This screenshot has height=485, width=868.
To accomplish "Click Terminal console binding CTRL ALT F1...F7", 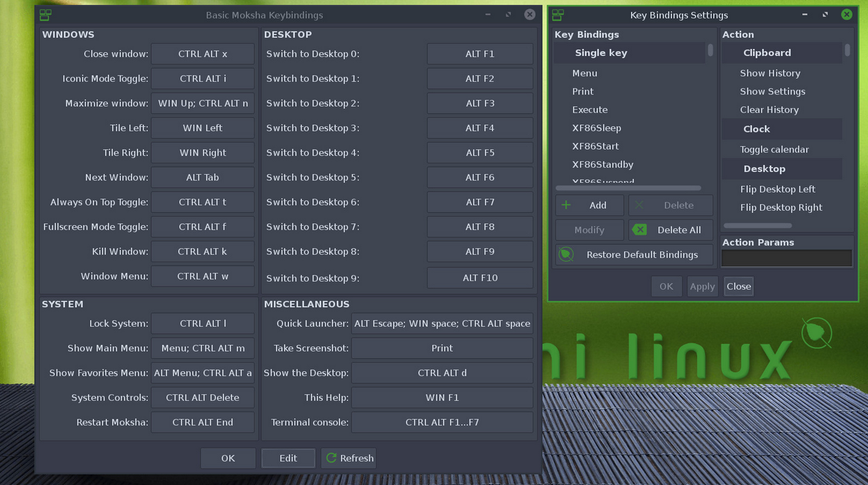I will 442,423.
